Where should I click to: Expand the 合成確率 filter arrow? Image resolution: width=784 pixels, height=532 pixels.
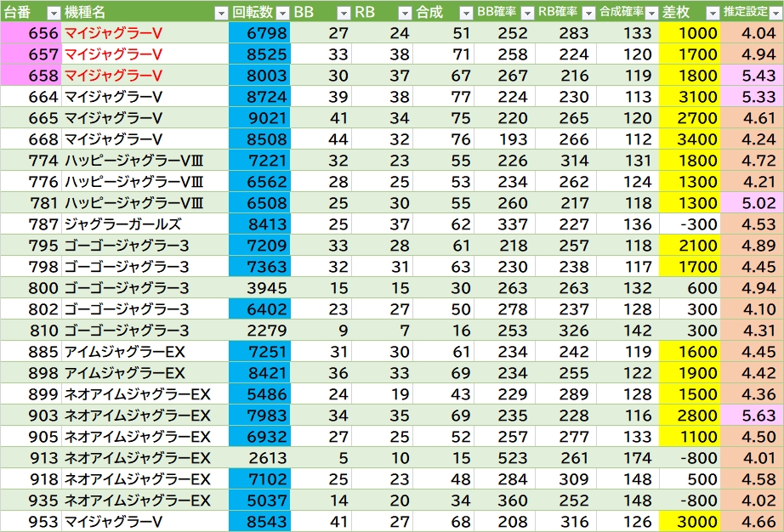pyautogui.click(x=650, y=13)
